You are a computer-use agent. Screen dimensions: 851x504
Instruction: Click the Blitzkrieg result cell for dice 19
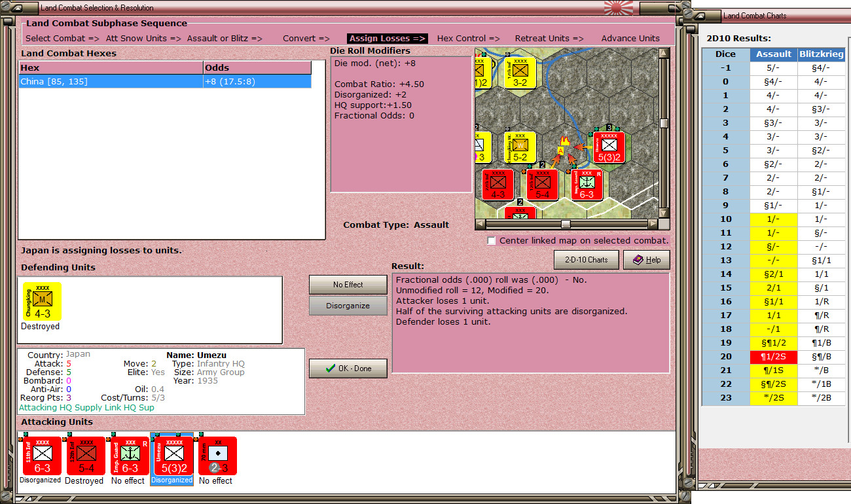(x=822, y=343)
